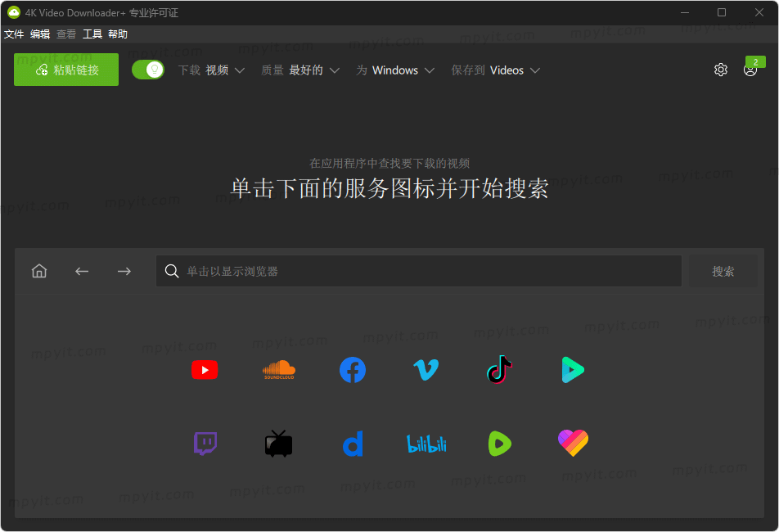Open the 帮助 menu
Viewport: 779px width, 532px height.
(x=118, y=34)
